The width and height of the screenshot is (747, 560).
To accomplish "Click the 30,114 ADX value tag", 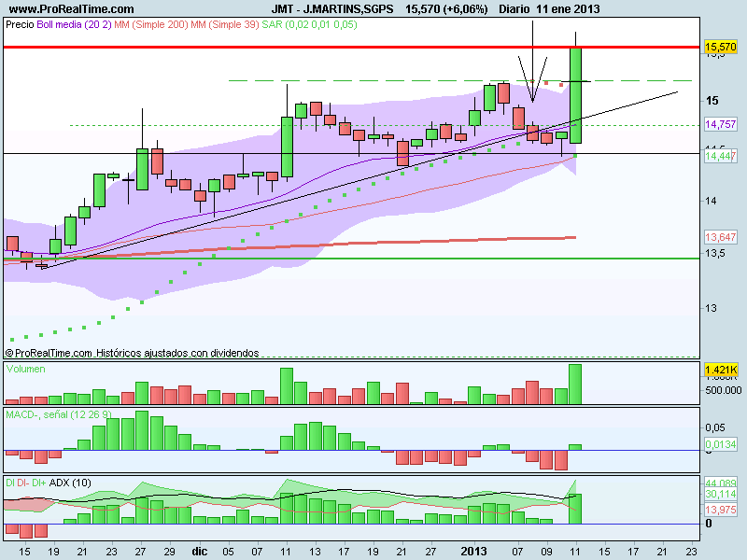I will (x=720, y=495).
